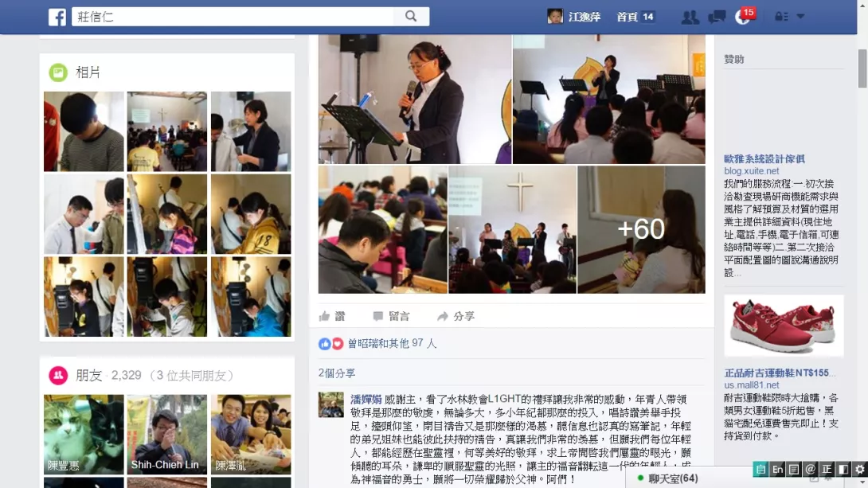Open the red Nike shoe ad image
Viewport: 868px width, 488px height.
point(784,326)
